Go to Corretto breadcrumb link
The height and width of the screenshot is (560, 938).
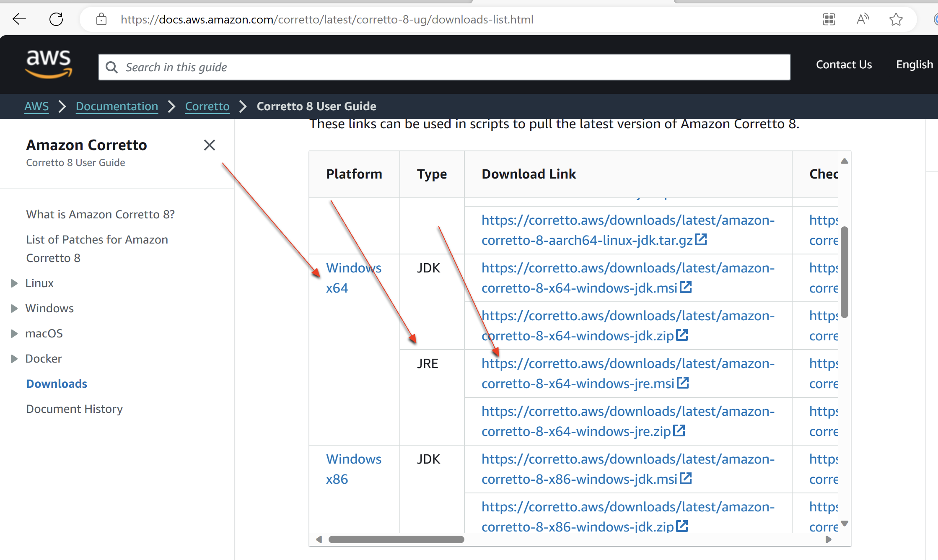pyautogui.click(x=207, y=106)
